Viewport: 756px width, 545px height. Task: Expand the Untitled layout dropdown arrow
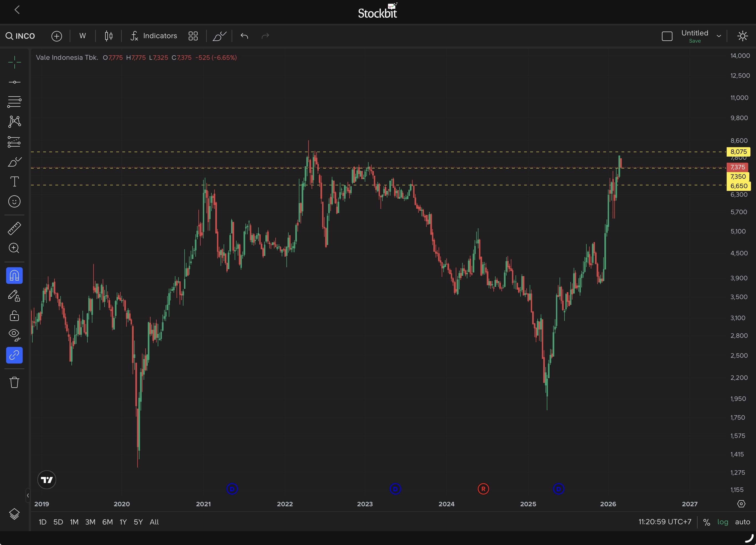719,36
